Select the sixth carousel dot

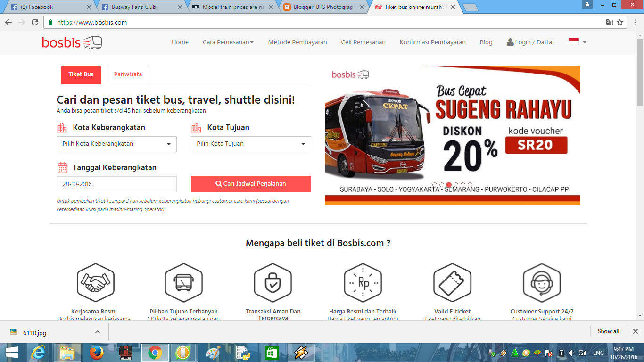pos(470,185)
